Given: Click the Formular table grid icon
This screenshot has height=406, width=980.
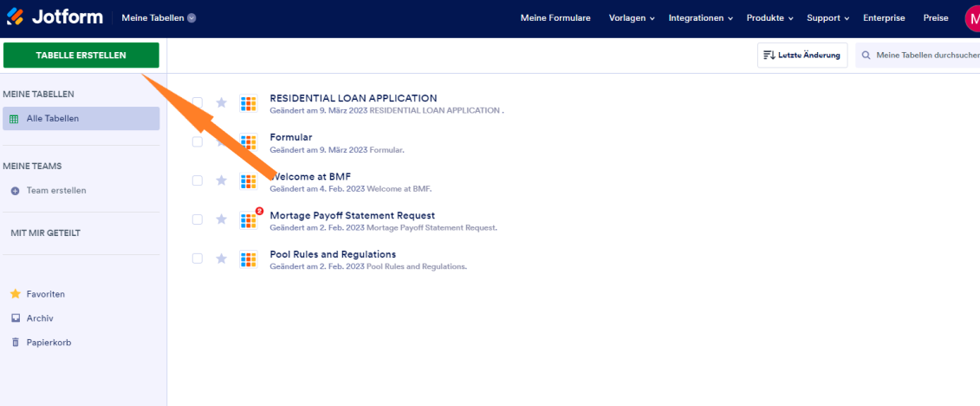Looking at the screenshot, I should point(249,142).
